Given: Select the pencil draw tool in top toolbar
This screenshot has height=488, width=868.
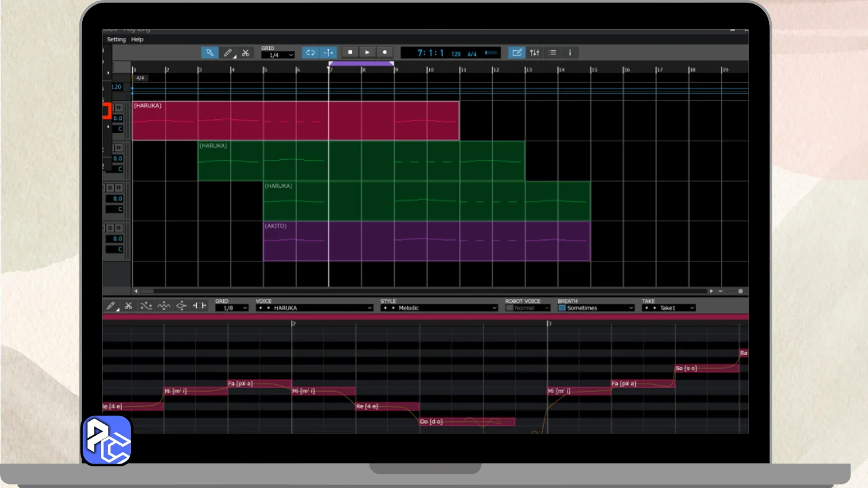Looking at the screenshot, I should tap(228, 53).
